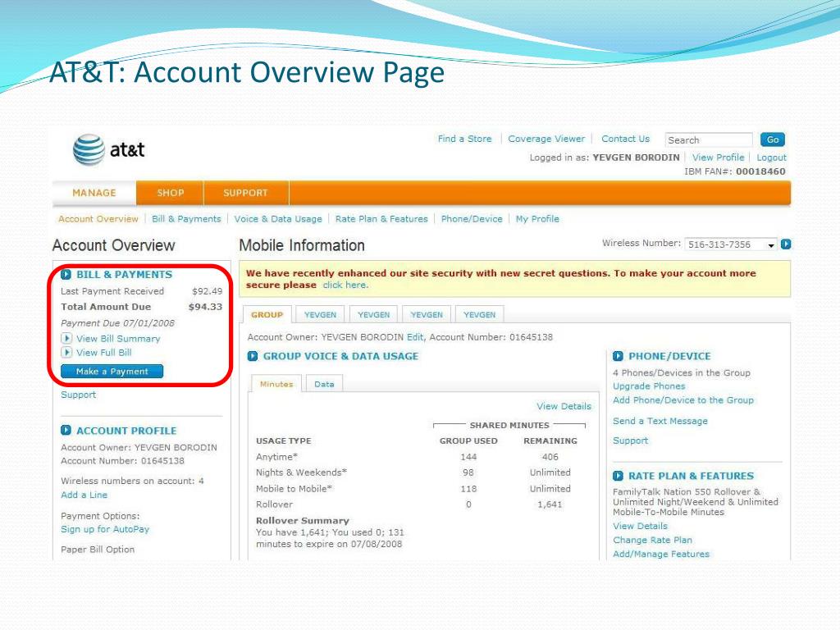Click the PHONE/DEVICE heading
Viewport: 840px width, 630px height.
click(x=669, y=356)
